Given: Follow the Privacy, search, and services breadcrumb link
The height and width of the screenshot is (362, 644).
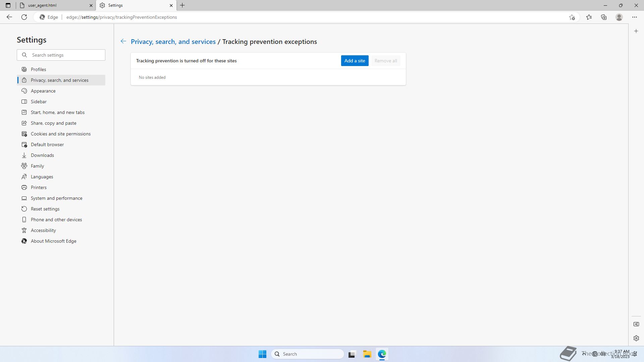Looking at the screenshot, I should [173, 42].
